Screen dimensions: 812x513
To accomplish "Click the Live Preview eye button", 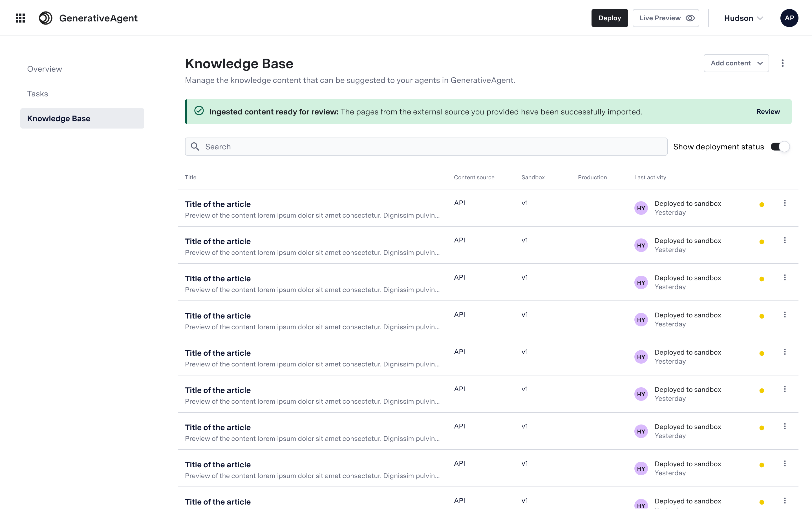I will pos(665,18).
